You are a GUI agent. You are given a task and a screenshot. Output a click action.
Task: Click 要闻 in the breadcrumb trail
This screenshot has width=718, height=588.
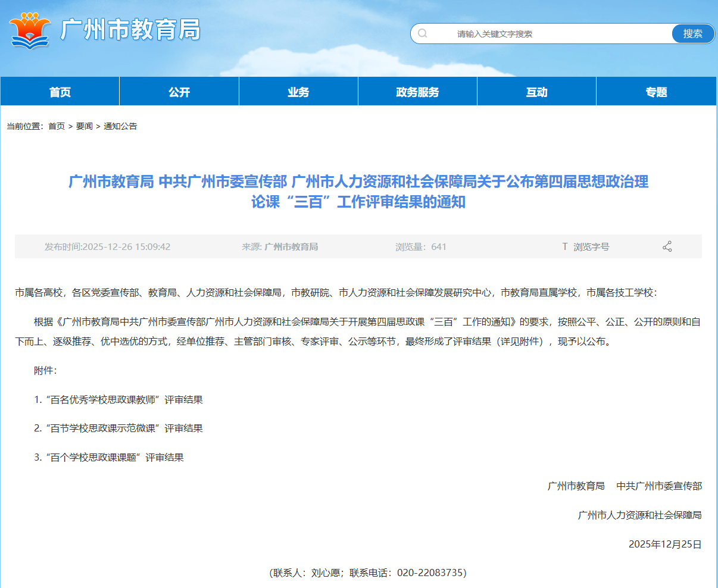(x=84, y=126)
